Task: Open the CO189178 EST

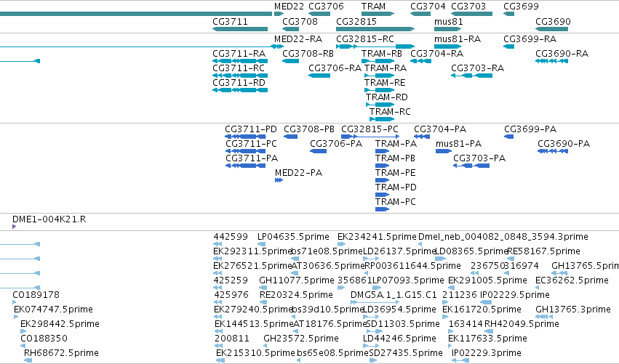Action: point(15,302)
